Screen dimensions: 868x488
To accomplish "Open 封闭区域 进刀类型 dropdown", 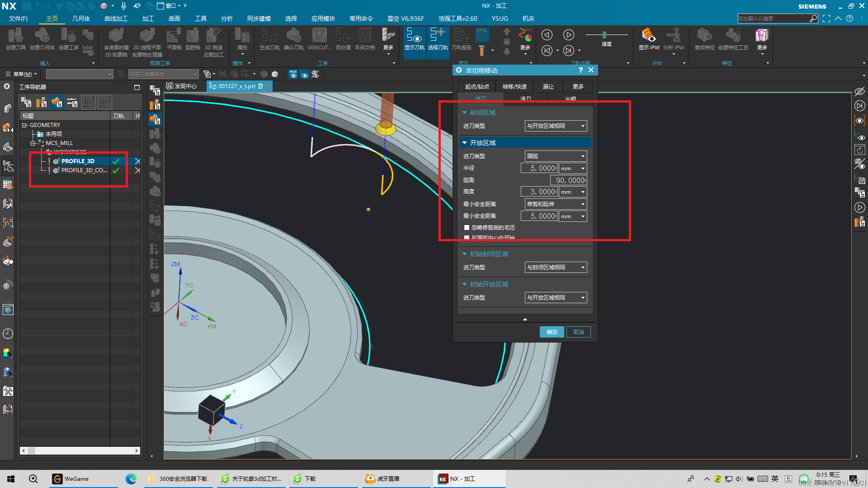I will pyautogui.click(x=556, y=126).
